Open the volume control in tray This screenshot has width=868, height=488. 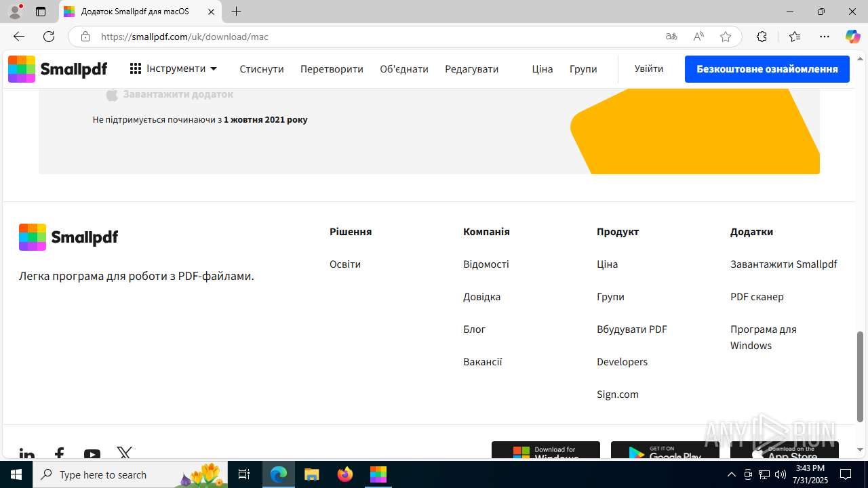click(781, 474)
